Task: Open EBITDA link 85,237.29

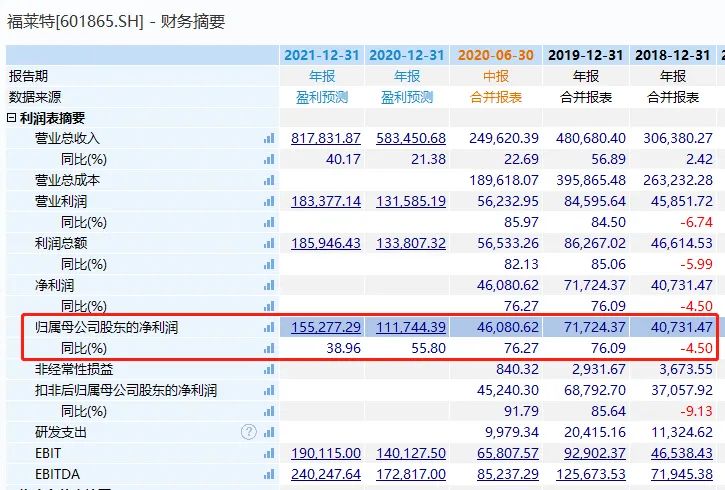Action: coord(508,474)
